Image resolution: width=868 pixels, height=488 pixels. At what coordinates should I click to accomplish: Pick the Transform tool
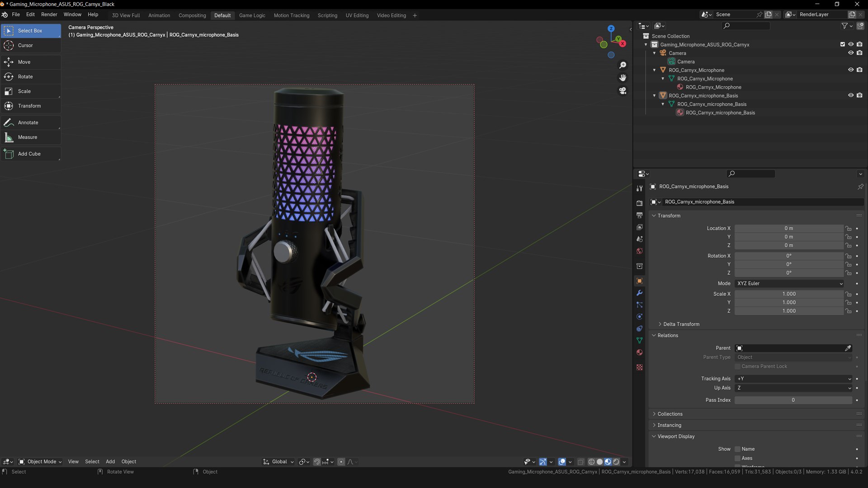coord(31,106)
